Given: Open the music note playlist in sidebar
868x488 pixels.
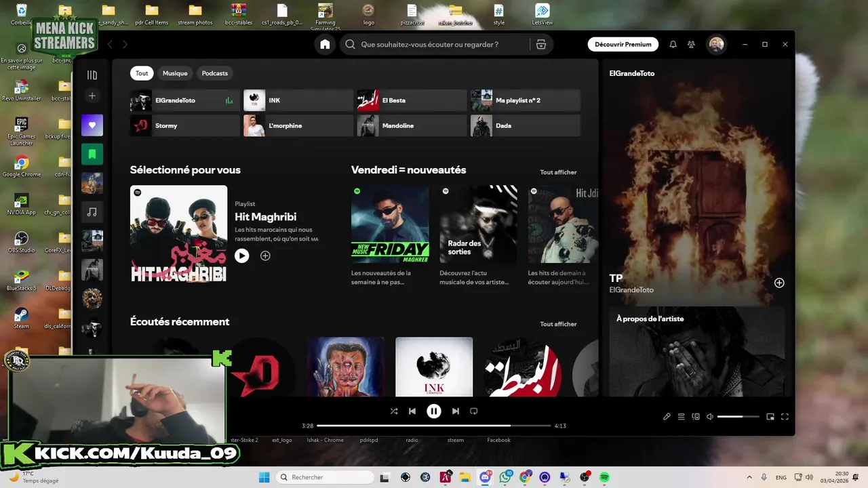Looking at the screenshot, I should 92,212.
